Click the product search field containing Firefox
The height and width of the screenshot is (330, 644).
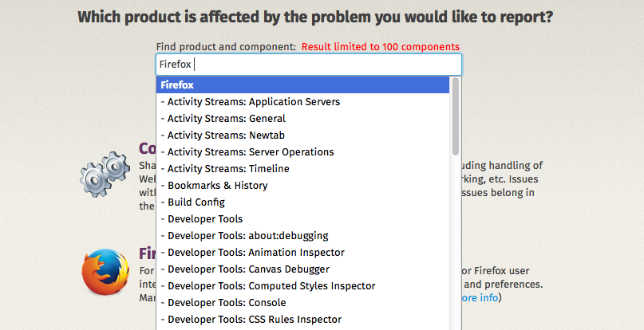click(309, 65)
